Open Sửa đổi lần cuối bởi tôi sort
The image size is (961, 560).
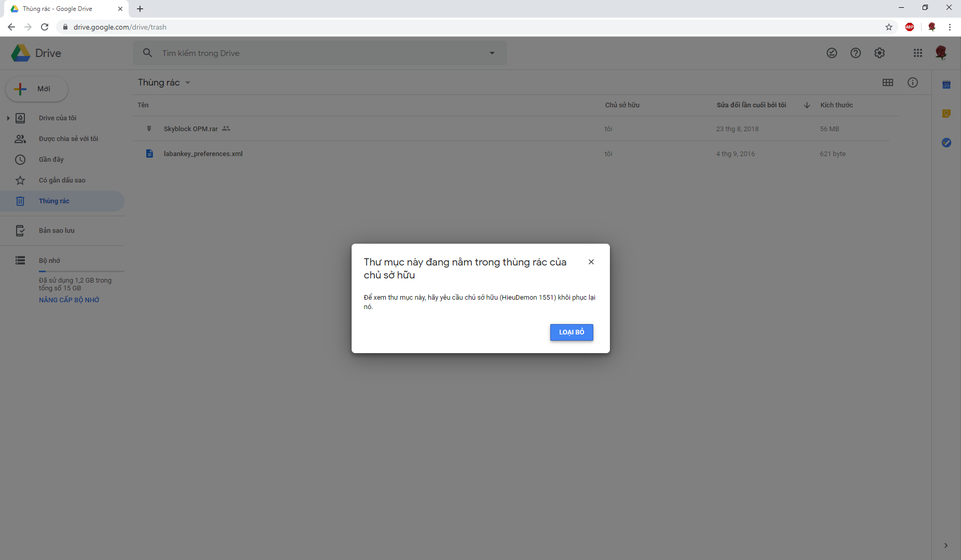click(x=751, y=105)
